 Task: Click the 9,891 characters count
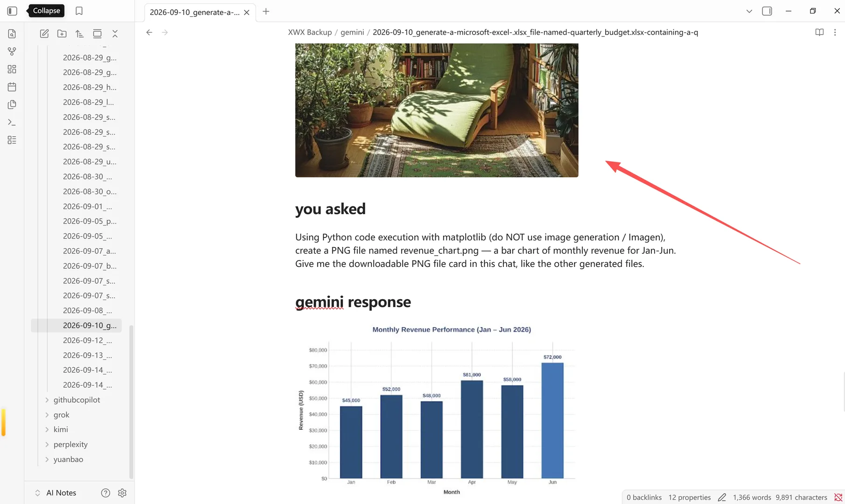(x=801, y=497)
